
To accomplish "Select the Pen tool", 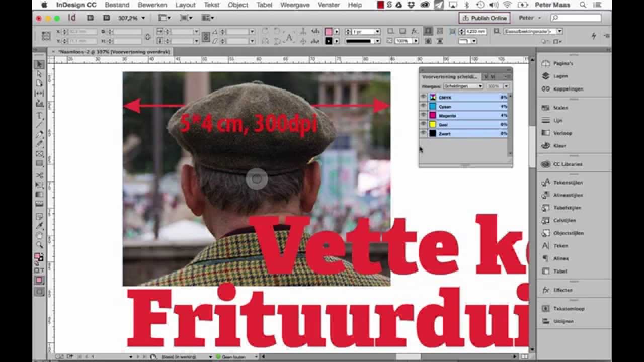I will 40,134.
